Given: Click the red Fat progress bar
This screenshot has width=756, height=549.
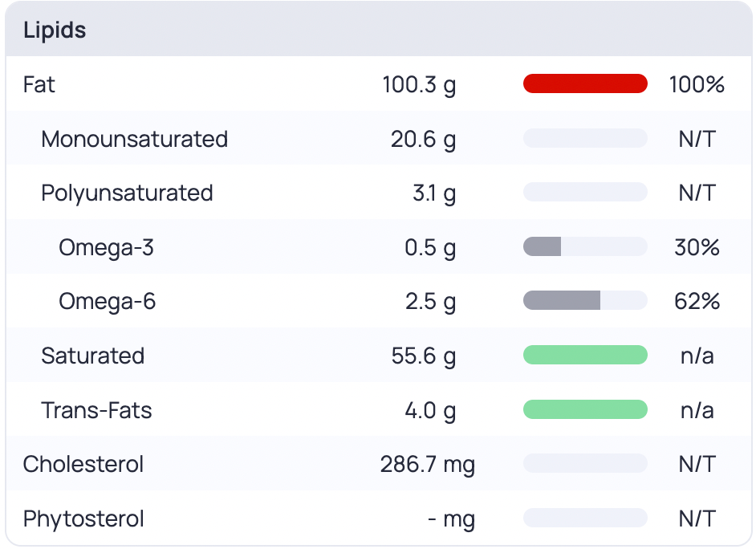Looking at the screenshot, I should click(585, 84).
